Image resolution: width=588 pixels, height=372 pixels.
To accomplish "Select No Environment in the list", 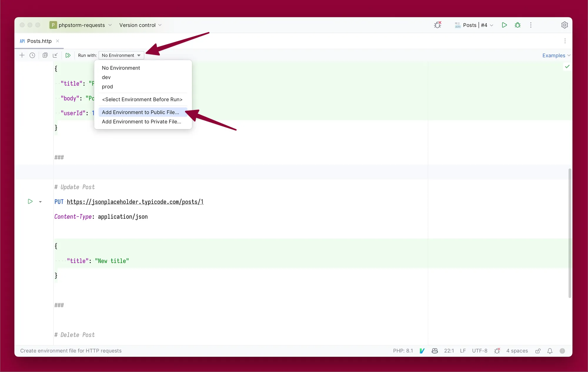I will (143, 68).
